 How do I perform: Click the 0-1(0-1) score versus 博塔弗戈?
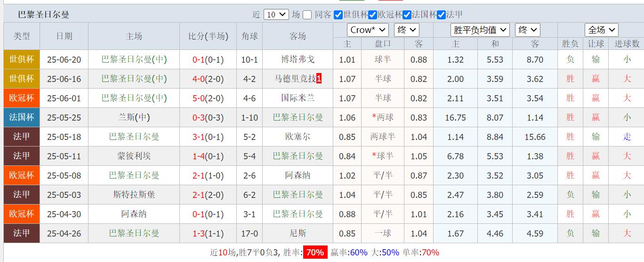[x=208, y=59]
